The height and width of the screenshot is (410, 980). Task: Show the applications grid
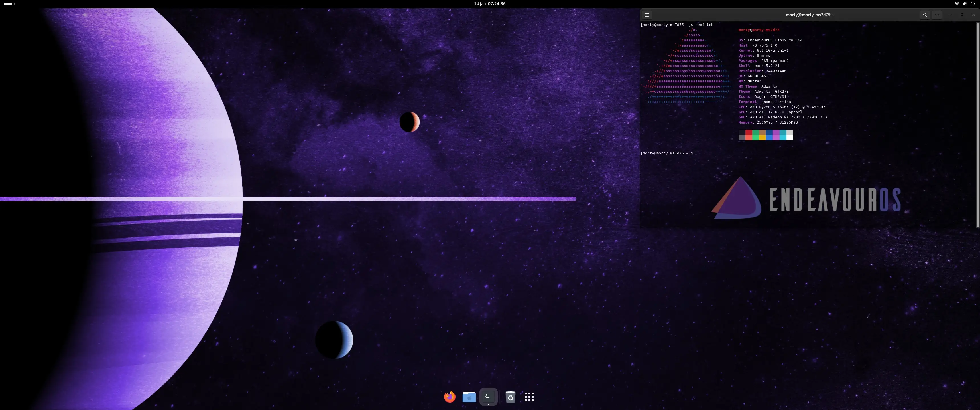coord(529,397)
